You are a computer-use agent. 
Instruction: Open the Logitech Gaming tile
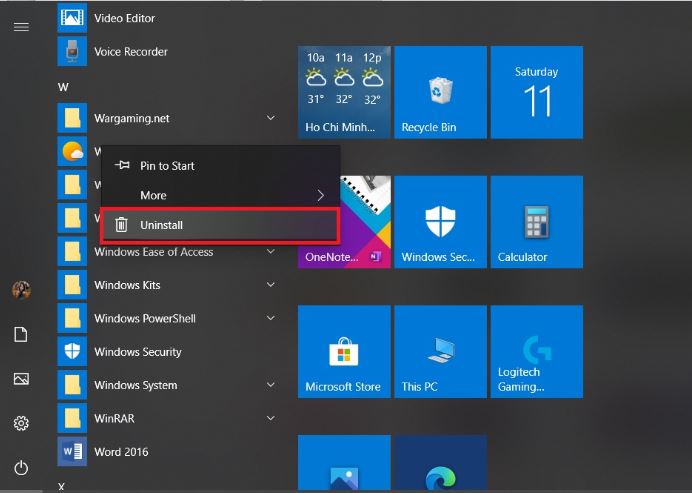pos(537,352)
